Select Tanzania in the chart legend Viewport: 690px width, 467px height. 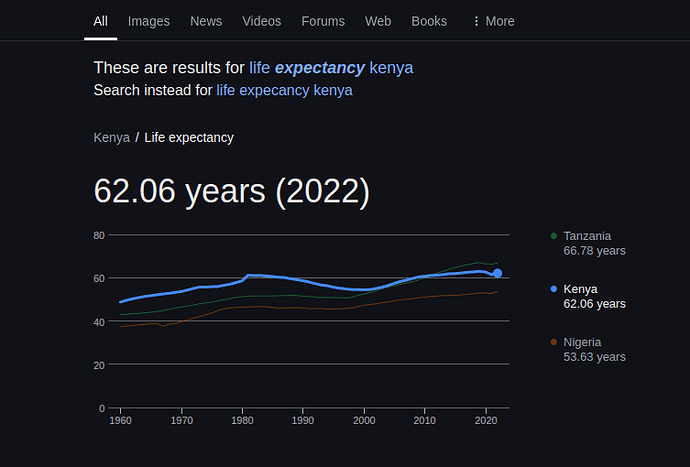594,243
